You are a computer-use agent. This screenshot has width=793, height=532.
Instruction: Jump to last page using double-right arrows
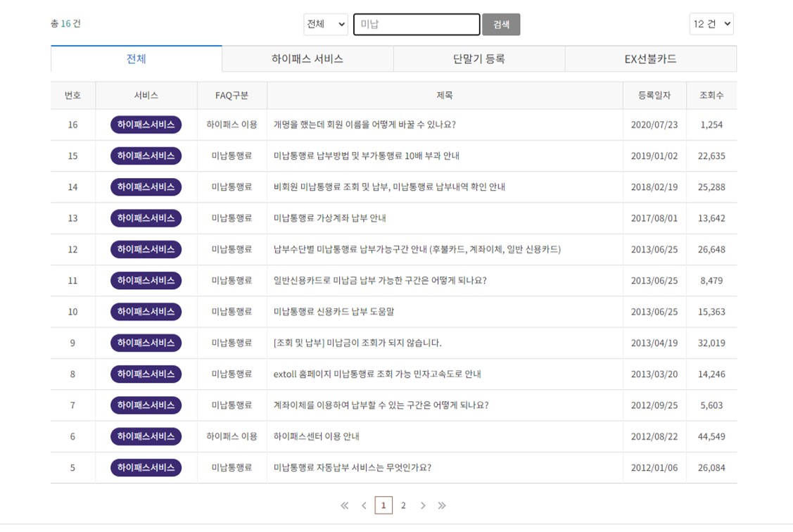(x=442, y=505)
